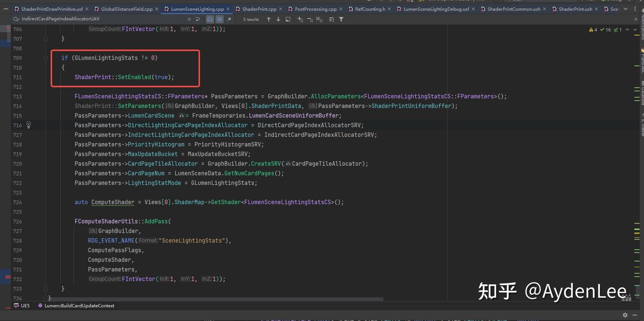
Task: Open search results in find window icon
Action: tap(288, 19)
